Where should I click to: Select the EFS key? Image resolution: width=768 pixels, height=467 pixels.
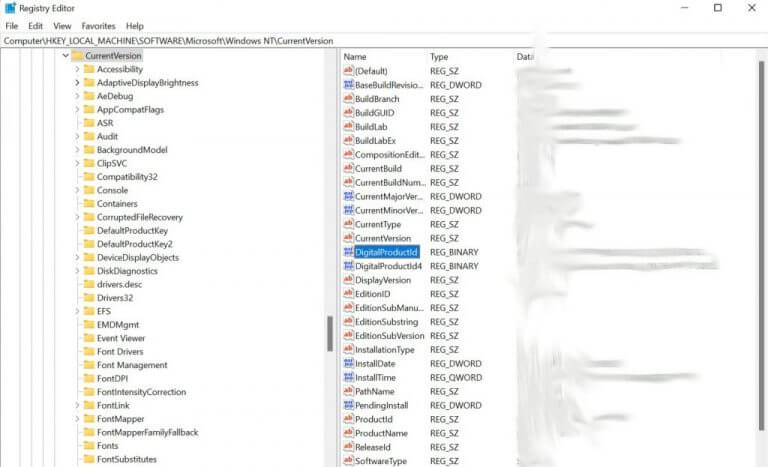click(x=104, y=311)
